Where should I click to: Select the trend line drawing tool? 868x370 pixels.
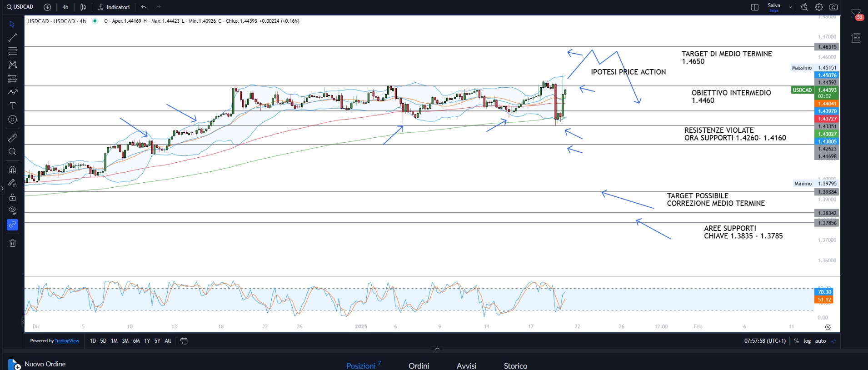click(x=13, y=38)
